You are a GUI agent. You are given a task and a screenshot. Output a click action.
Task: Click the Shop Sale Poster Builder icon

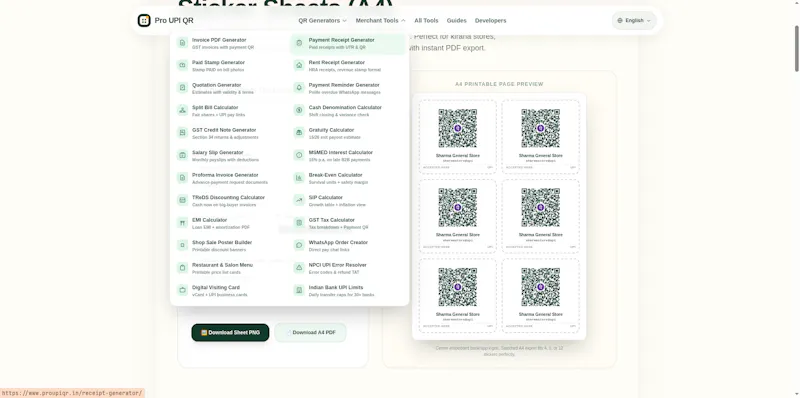click(183, 245)
